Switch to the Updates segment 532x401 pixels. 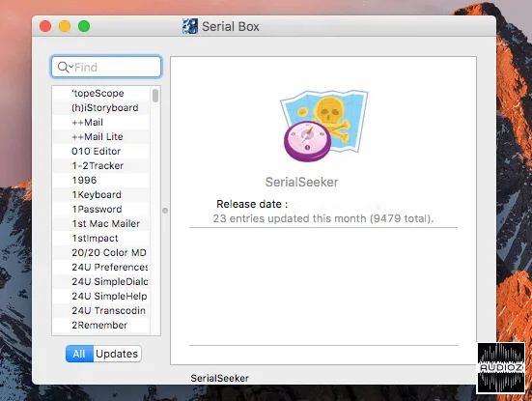pyautogui.click(x=117, y=354)
